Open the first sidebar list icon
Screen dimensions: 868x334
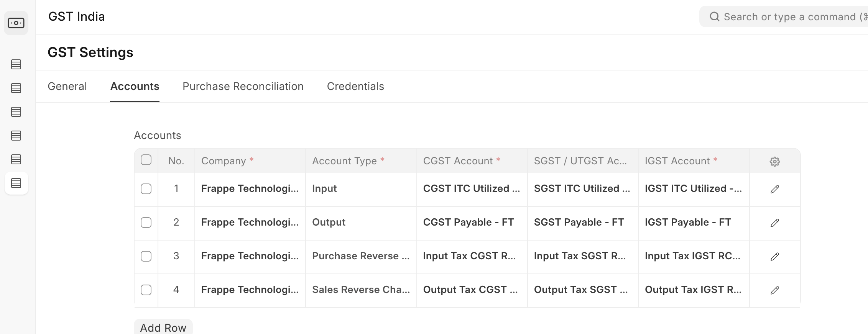pyautogui.click(x=16, y=64)
